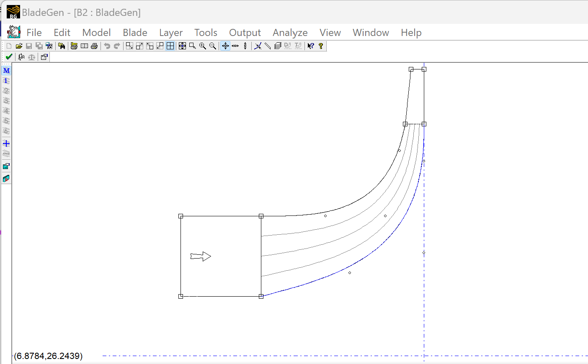
Task: Select layer 1 in side toolbar
Action: click(x=6, y=81)
